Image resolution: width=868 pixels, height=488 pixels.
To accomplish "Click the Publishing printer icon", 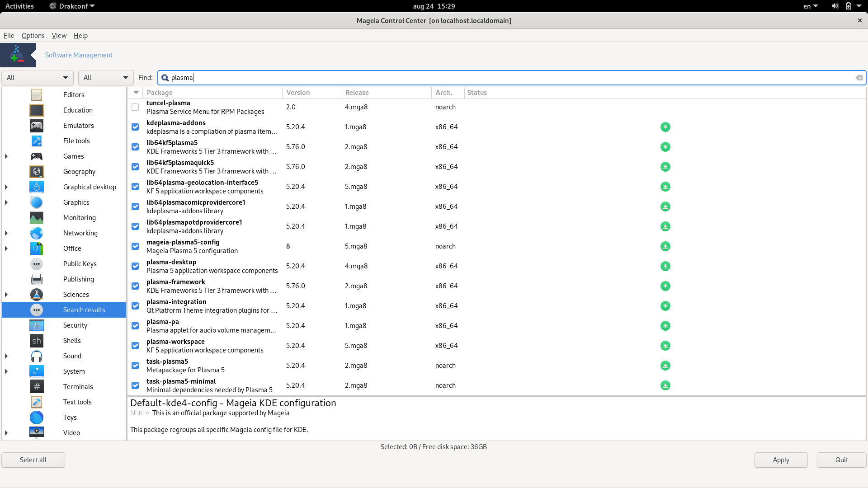I will point(37,279).
